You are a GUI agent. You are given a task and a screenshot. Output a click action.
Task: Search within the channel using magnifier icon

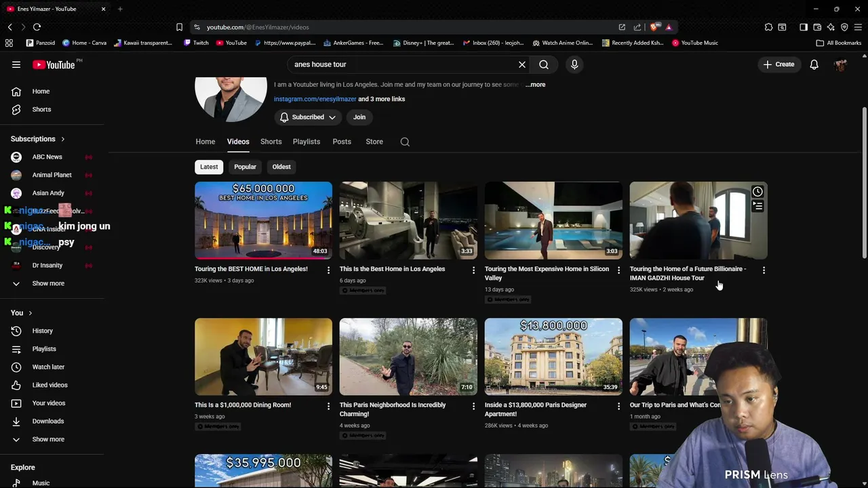coord(405,142)
